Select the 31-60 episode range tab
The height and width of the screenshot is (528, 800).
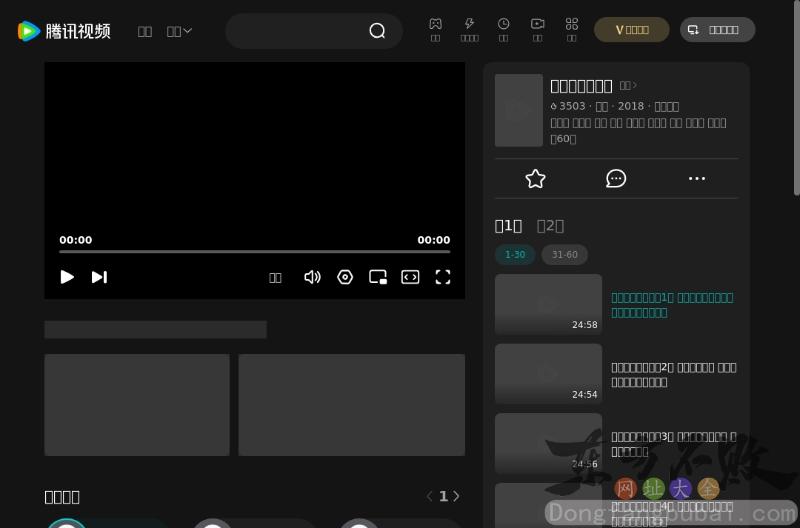[x=565, y=255]
